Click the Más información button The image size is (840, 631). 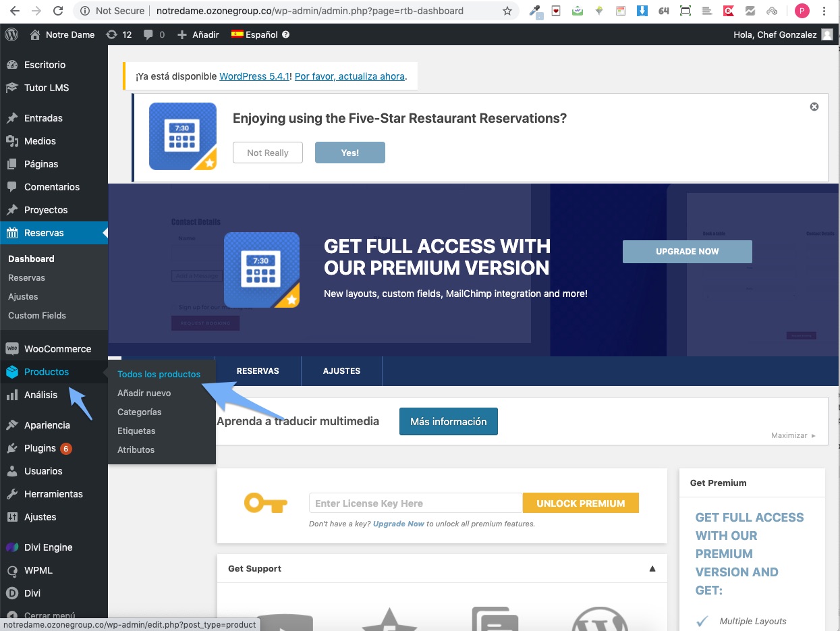point(449,421)
